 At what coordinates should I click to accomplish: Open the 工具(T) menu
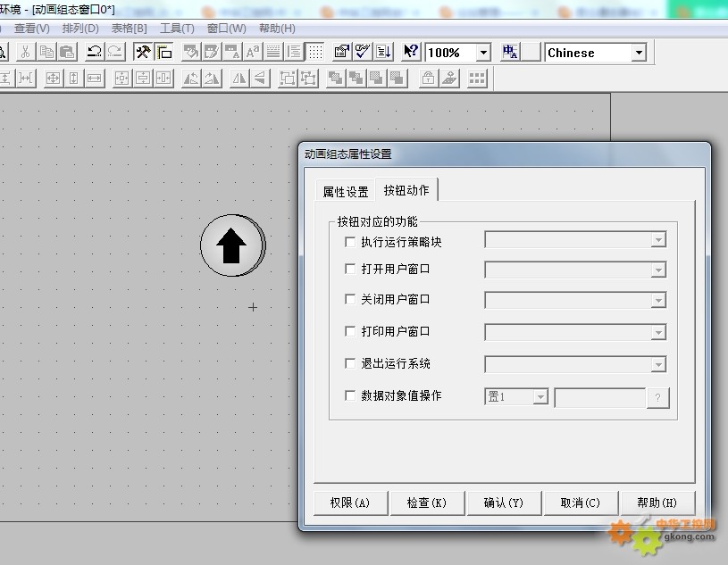pos(177,29)
